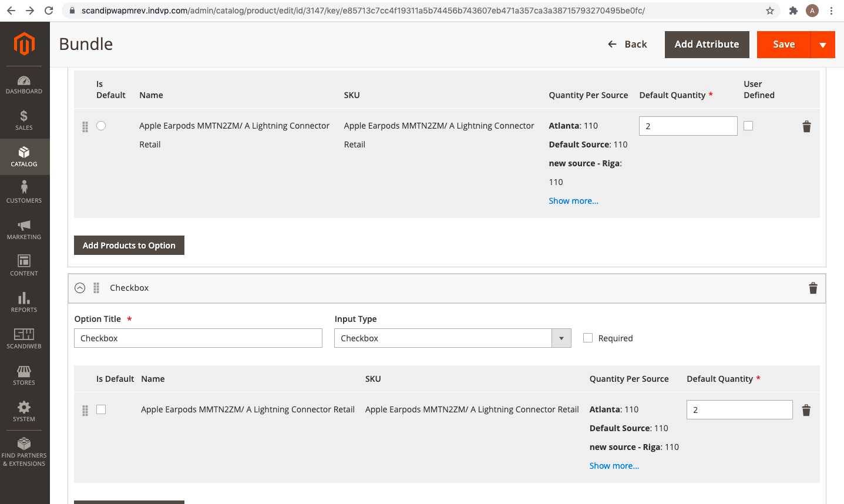Grab drag handle beside the Is Default radio
This screenshot has height=504, width=844.
85,126
